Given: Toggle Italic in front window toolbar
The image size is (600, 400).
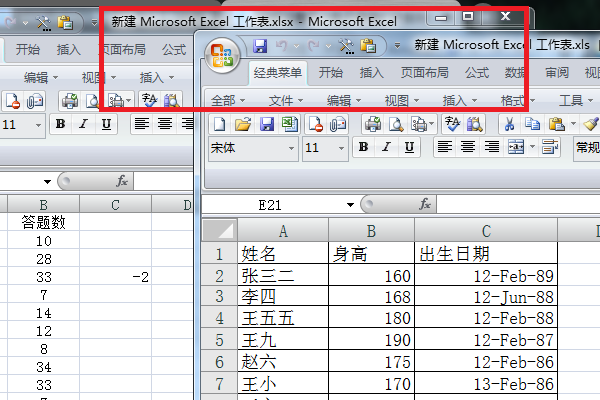Looking at the screenshot, I should pyautogui.click(x=386, y=147).
